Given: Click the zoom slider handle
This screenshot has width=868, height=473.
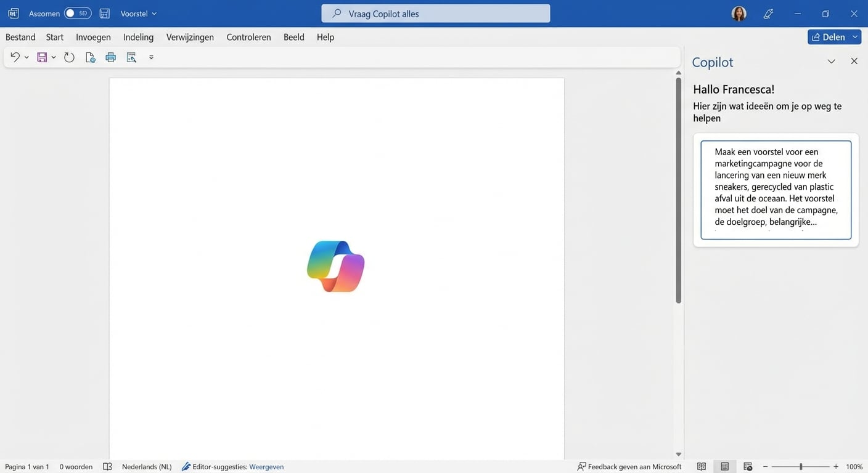Looking at the screenshot, I should point(801,467).
